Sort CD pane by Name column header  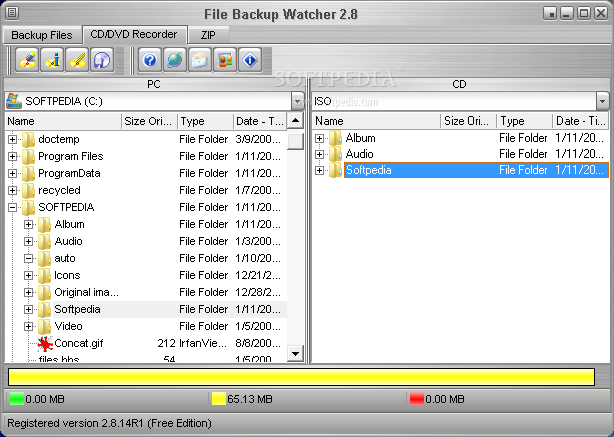376,121
